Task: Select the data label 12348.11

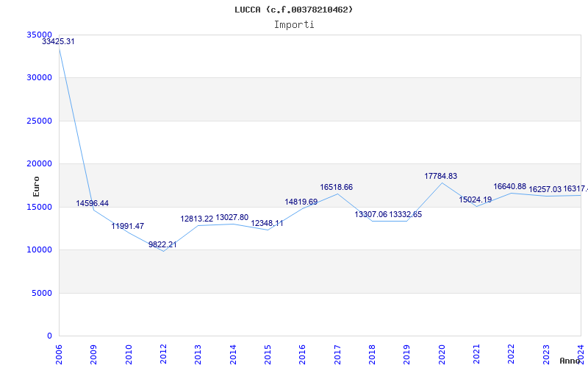Action: (267, 224)
